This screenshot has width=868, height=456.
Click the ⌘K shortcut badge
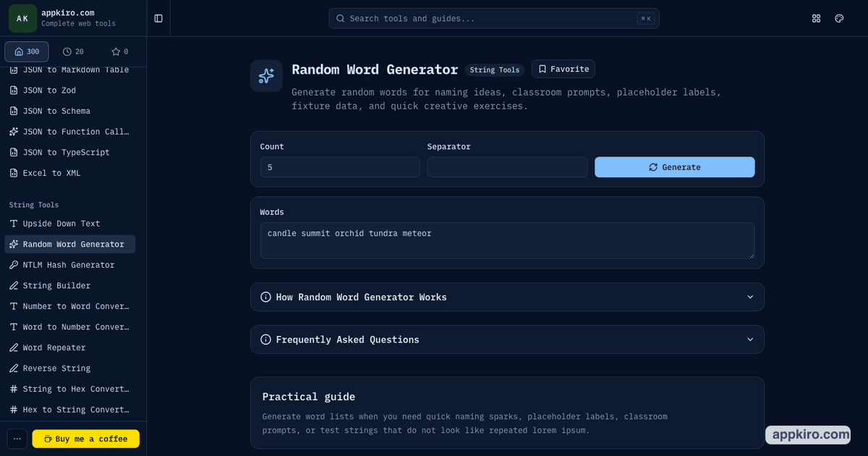[646, 19]
